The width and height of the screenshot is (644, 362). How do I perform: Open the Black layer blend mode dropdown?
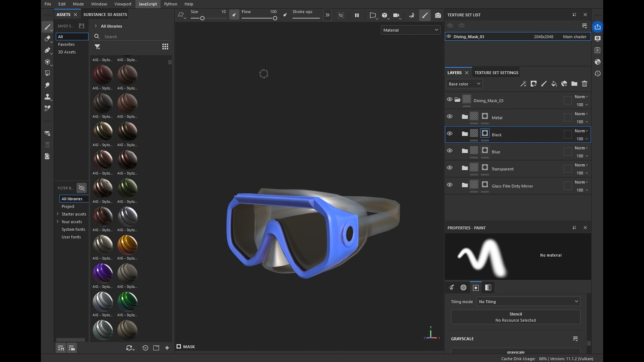pyautogui.click(x=581, y=131)
